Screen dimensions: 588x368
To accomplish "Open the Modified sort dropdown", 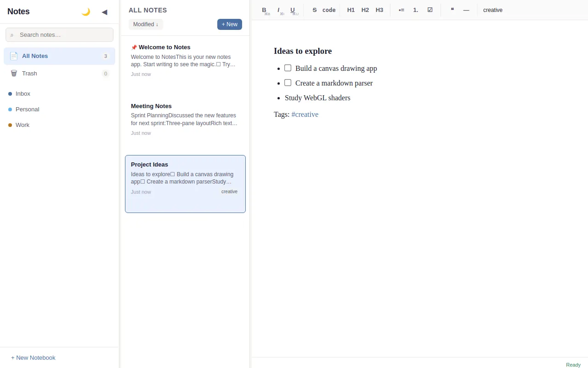I will point(146,24).
